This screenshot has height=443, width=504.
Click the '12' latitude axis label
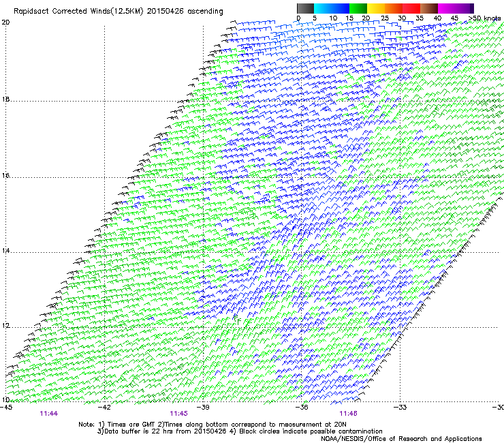pos(5,326)
